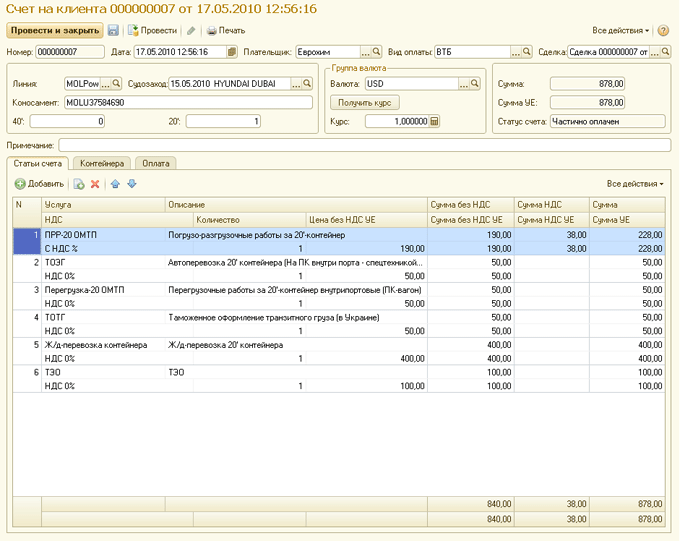Switch to the Контейнера tab
Screen dimensions: 680x541
[102, 164]
